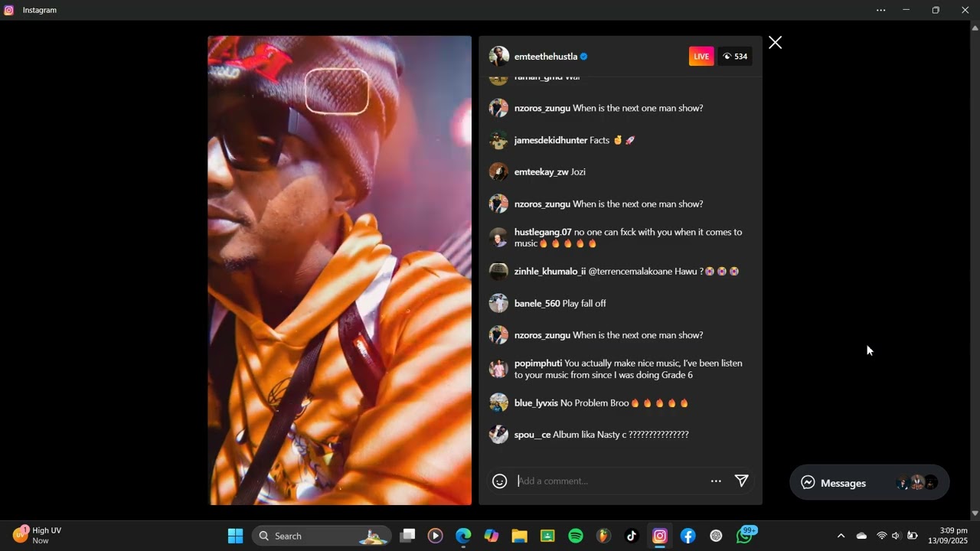Click volume speaker tray icon

click(896, 536)
